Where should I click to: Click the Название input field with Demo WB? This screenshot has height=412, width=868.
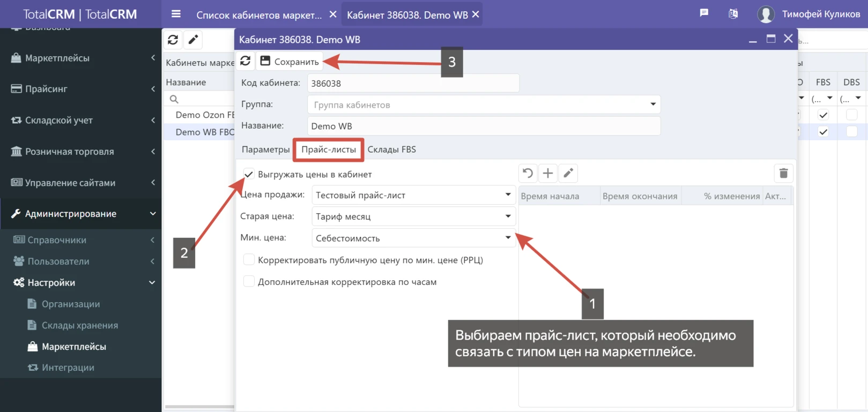[x=484, y=126]
